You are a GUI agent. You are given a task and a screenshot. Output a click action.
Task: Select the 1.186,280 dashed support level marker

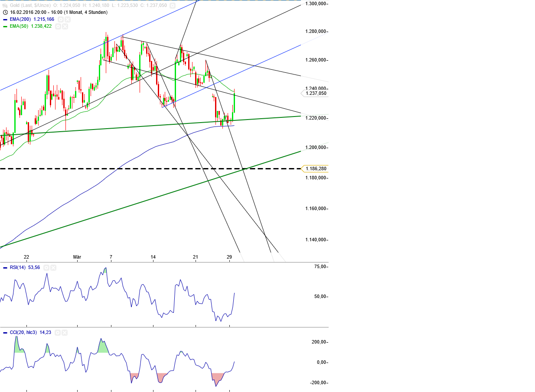[315, 169]
